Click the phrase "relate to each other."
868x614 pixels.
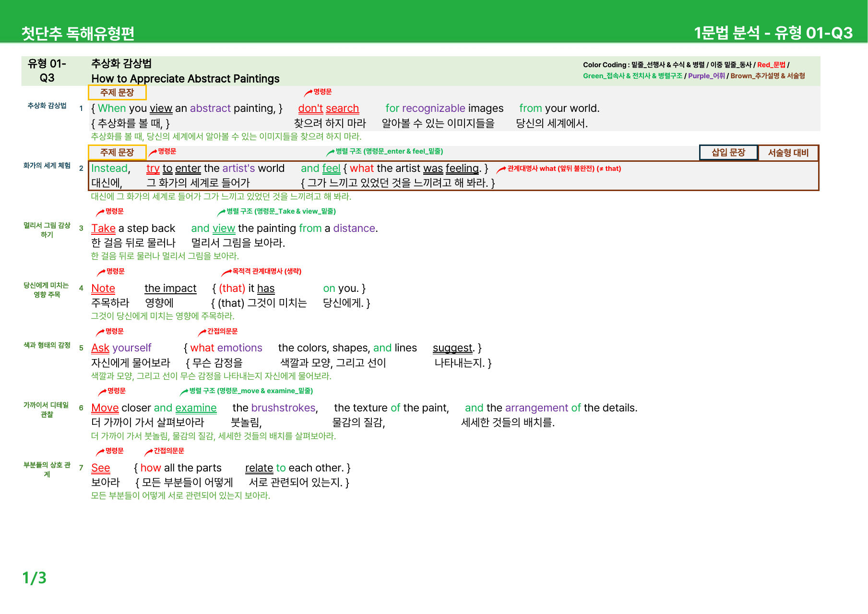point(297,468)
